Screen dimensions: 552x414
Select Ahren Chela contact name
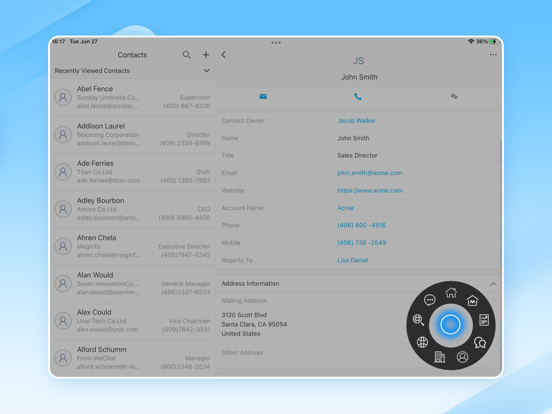pyautogui.click(x=96, y=238)
